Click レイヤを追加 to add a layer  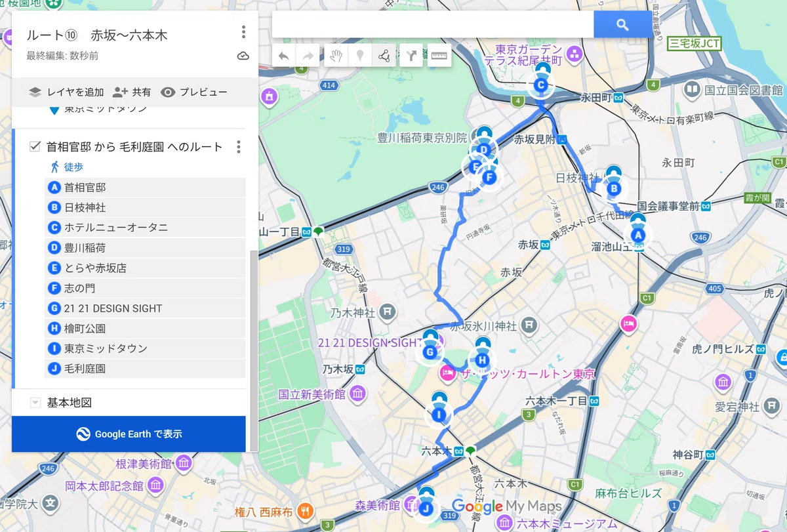click(x=67, y=92)
